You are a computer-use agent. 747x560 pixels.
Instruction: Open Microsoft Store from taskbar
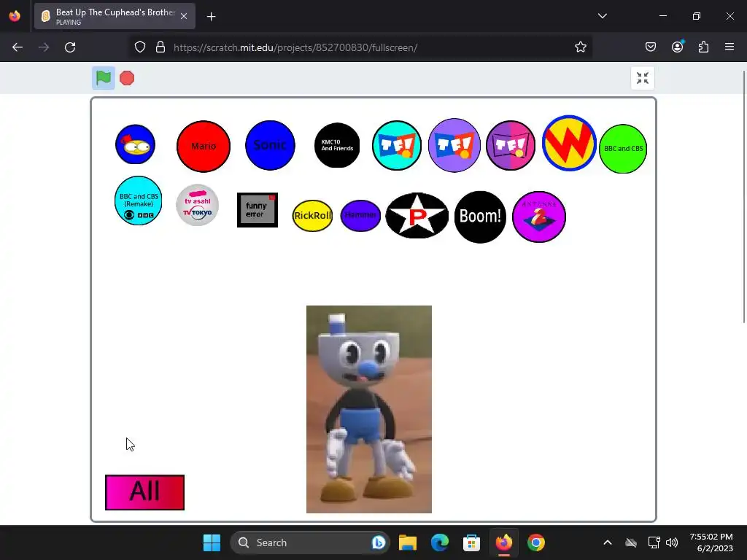tap(472, 542)
